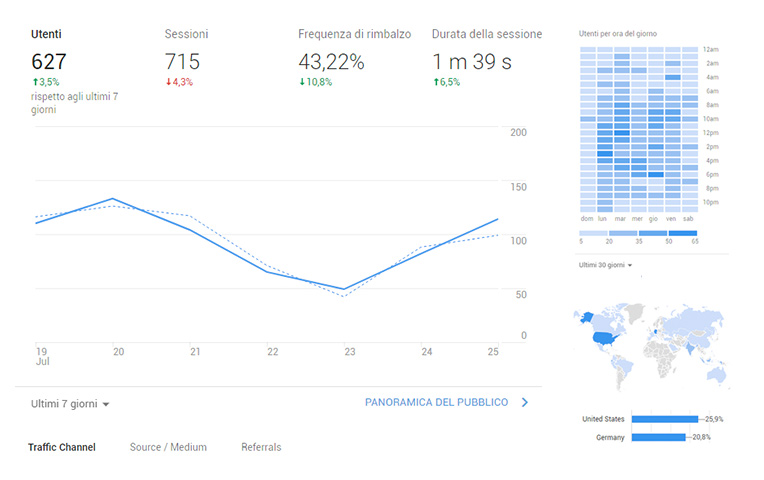Open the Panoramica del pubblico report link
Image resolution: width=764 pixels, height=480 pixels.
pyautogui.click(x=436, y=403)
